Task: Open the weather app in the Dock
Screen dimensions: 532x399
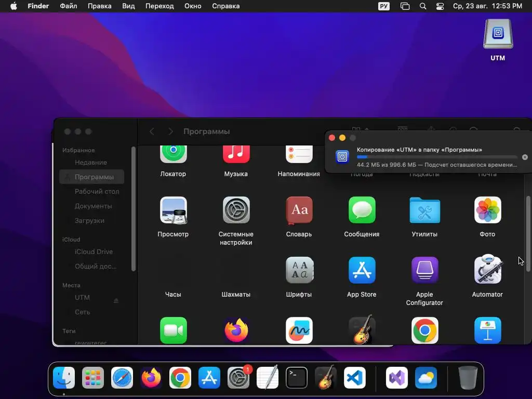Action: [426, 378]
